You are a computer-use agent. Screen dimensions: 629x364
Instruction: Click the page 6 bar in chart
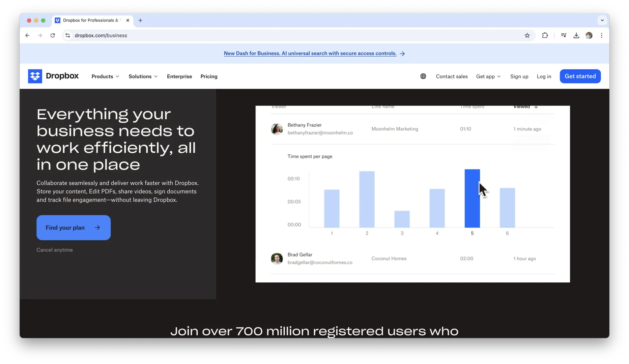click(x=507, y=208)
